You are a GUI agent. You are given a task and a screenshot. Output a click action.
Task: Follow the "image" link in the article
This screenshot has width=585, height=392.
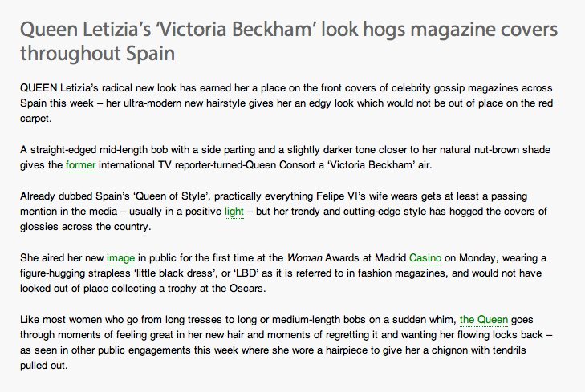pos(120,258)
